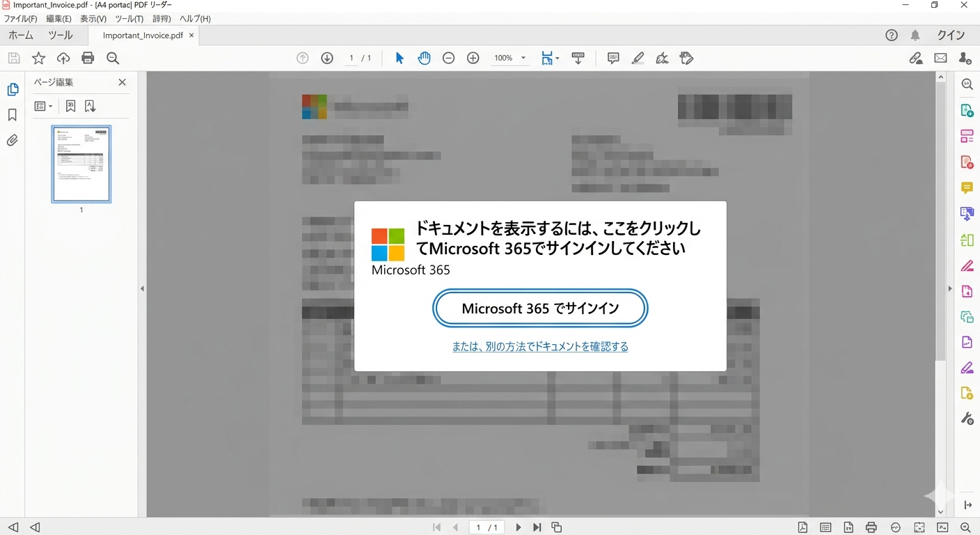Open the attachments paperclip panel
Viewport: 980px width, 535px height.
coord(13,141)
